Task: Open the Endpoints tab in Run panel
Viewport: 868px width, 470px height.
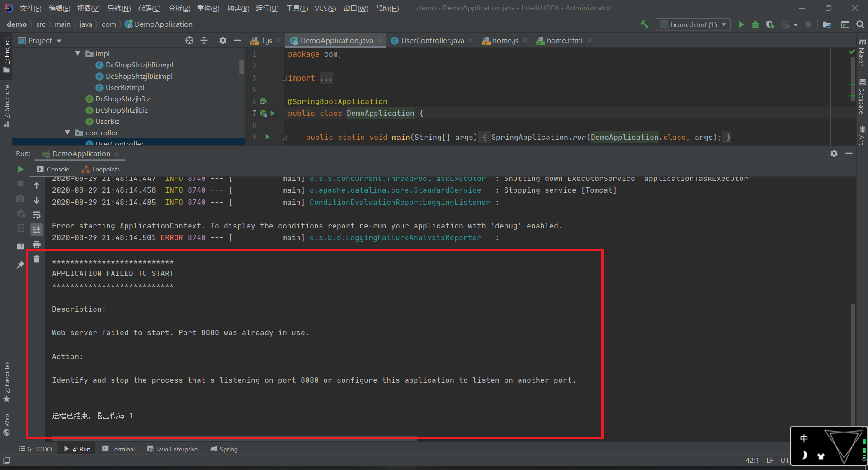Action: (x=101, y=169)
